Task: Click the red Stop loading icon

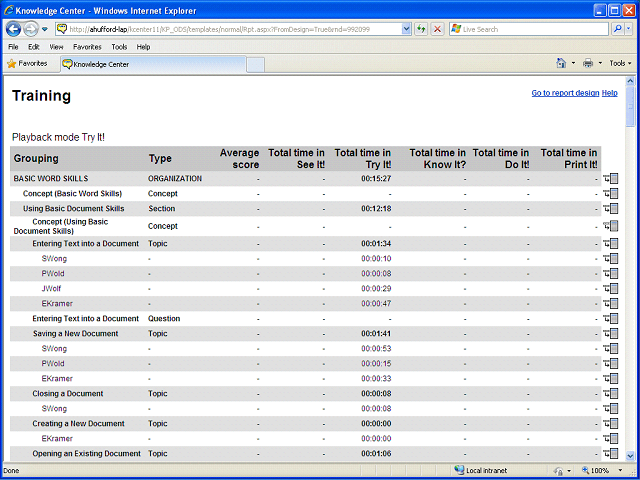Action: pyautogui.click(x=438, y=29)
